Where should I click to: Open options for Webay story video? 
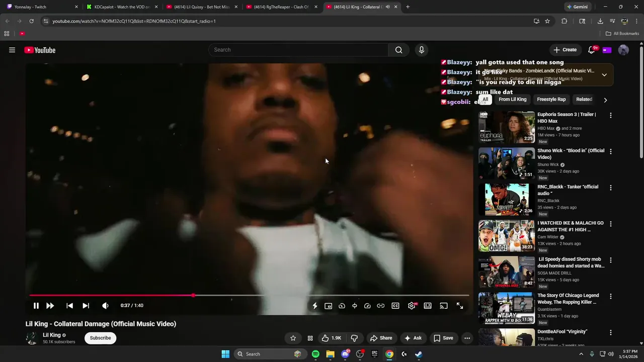coord(611,296)
